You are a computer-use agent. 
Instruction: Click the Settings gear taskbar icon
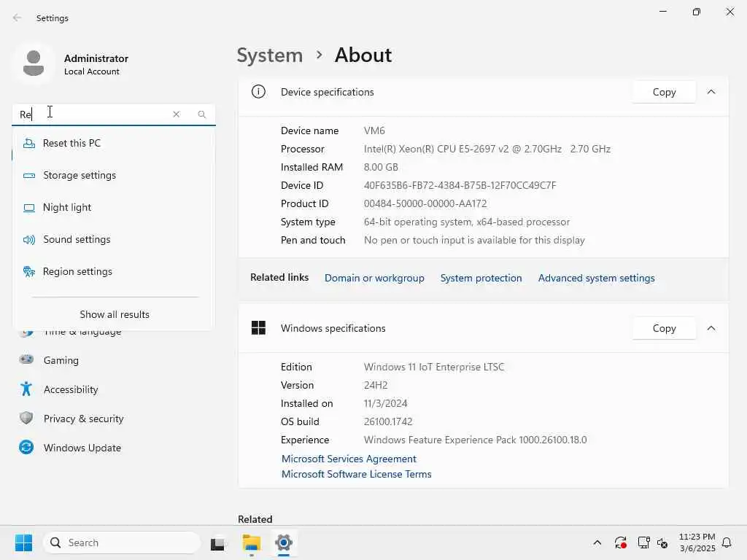pos(284,542)
